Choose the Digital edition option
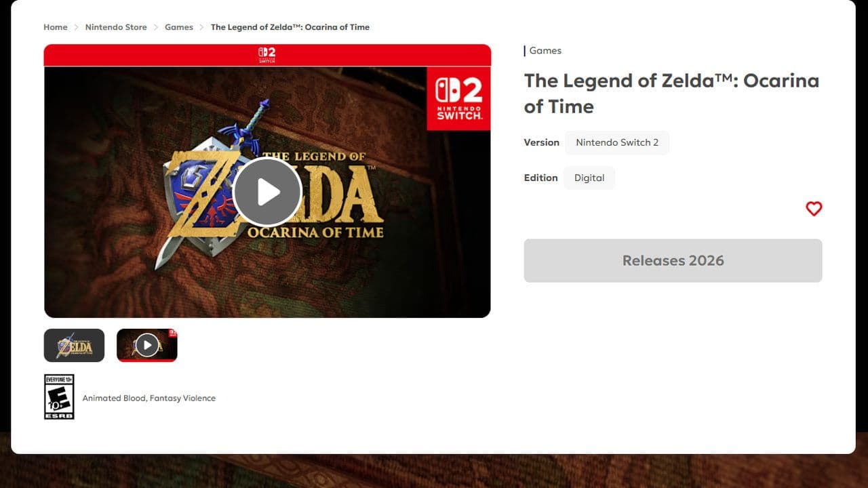The image size is (868, 488). 589,178
